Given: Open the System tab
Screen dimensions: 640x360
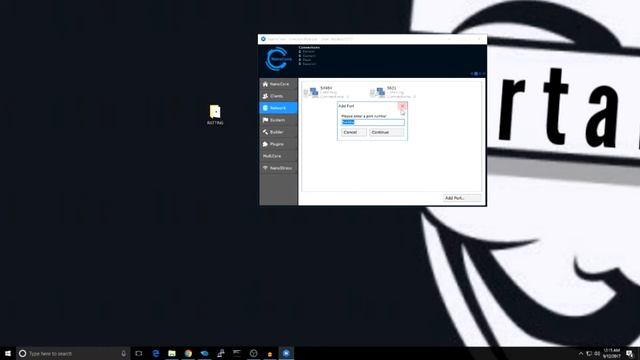Looking at the screenshot, I should tap(278, 120).
